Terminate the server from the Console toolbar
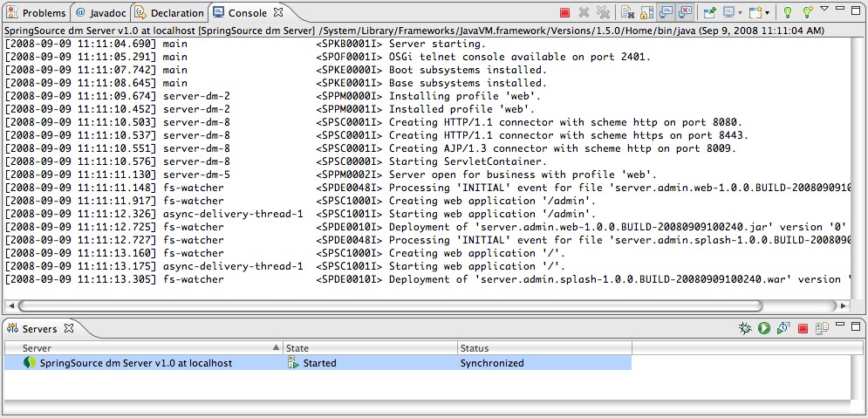The width and height of the screenshot is (868, 418). [564, 12]
